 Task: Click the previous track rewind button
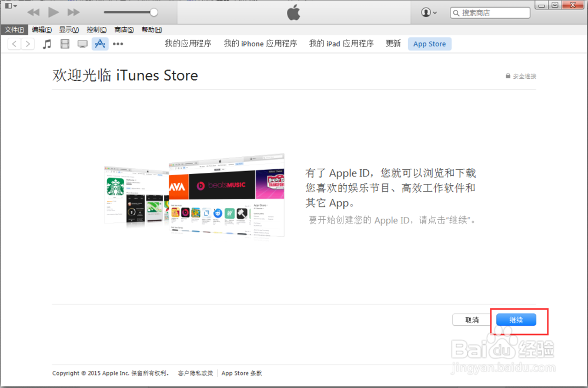point(34,12)
